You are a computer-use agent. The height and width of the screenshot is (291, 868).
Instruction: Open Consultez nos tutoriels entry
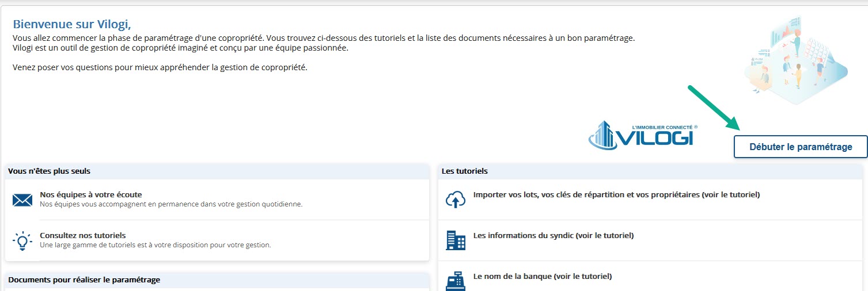[83, 235]
